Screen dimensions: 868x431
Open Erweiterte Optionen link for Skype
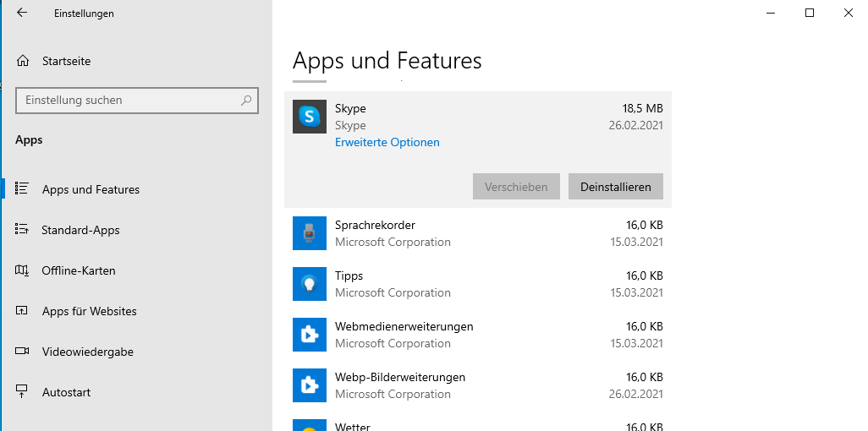coord(387,143)
